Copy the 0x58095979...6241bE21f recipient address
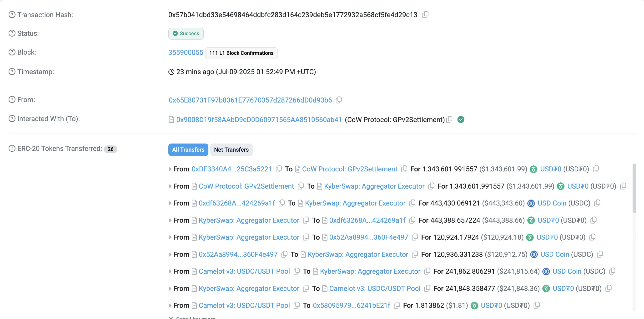This screenshot has width=644, height=319. pos(397,305)
